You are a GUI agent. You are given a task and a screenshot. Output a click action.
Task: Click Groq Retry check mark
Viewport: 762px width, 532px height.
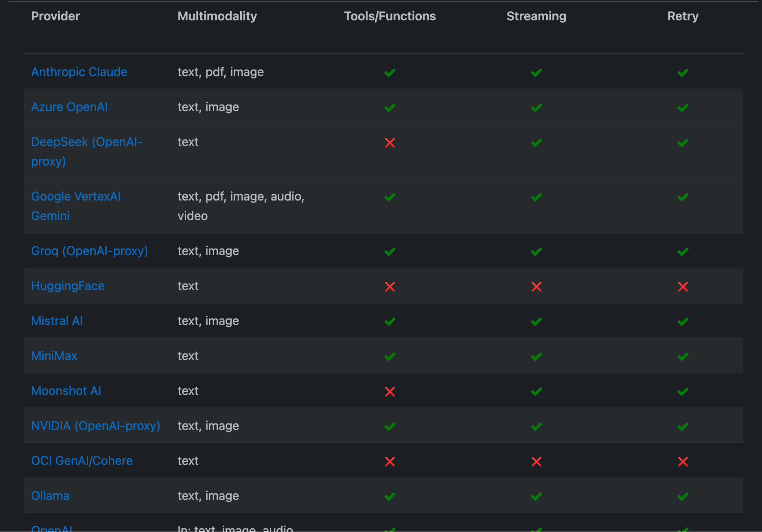(x=683, y=252)
